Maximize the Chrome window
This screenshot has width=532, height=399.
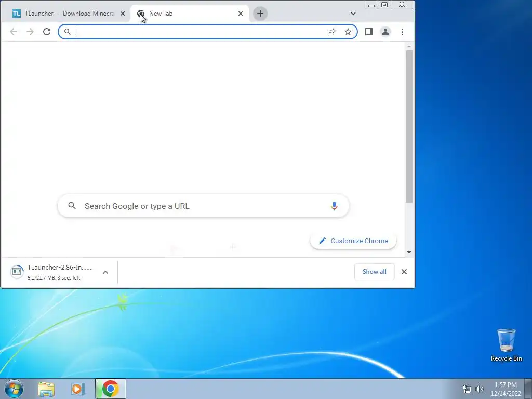384,5
